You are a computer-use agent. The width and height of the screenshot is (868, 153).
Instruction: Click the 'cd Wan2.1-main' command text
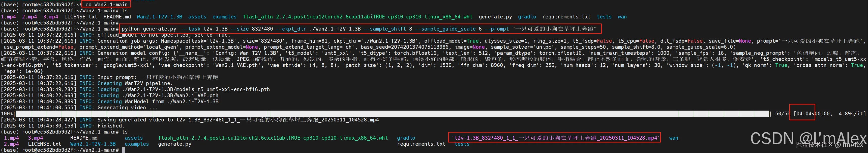(106, 4)
